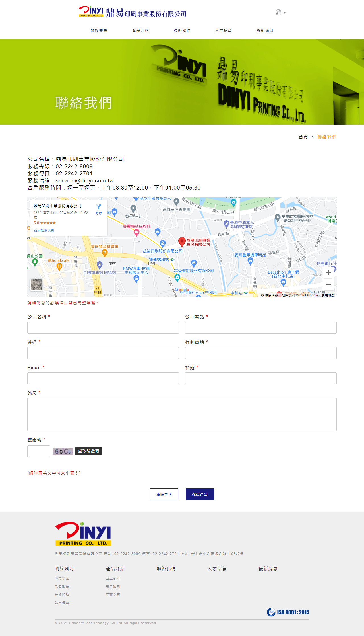Click the 臺灣中油嘉尤加油站 marker

[227, 224]
